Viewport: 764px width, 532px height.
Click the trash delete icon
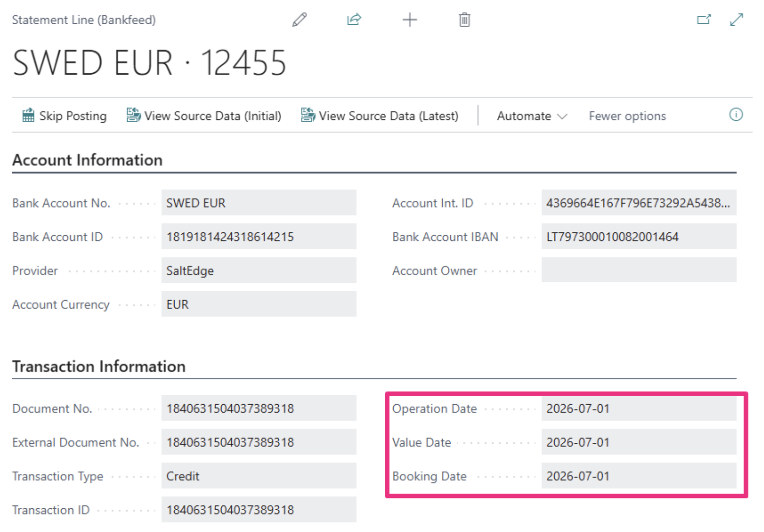tap(464, 20)
